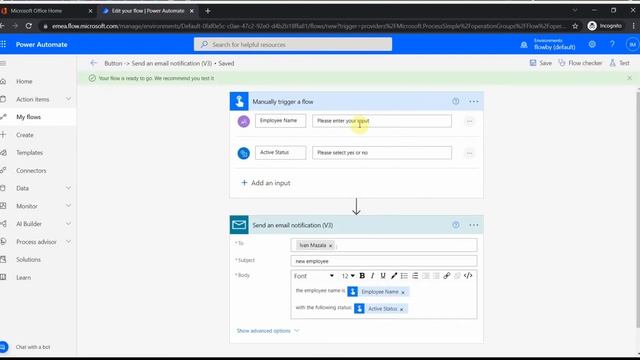Viewport: 640px width, 360px height.
Task: Apply underline formatting in body editor
Action: coord(383,276)
